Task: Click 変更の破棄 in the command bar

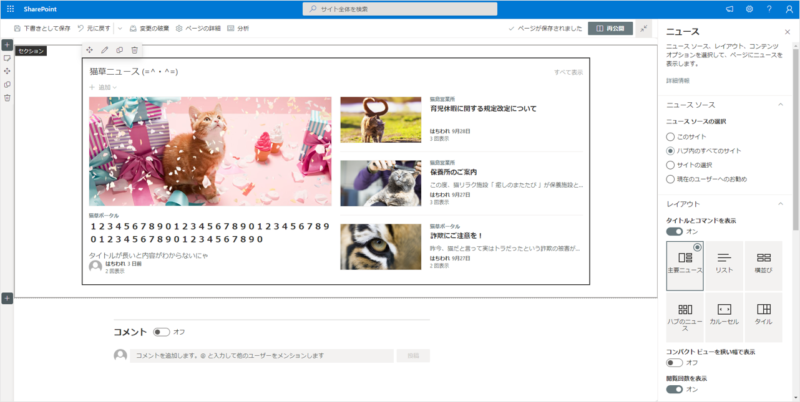Action: point(149,29)
